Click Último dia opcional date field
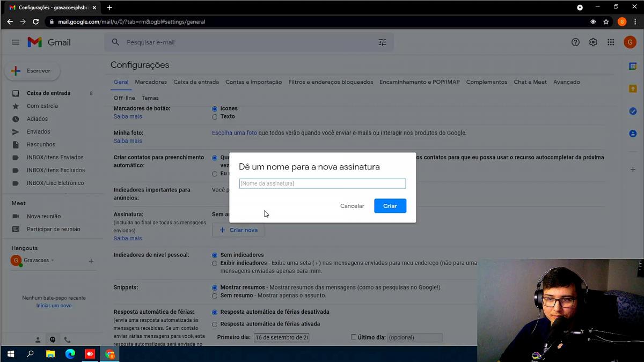Image resolution: width=644 pixels, height=362 pixels. [x=415, y=337]
